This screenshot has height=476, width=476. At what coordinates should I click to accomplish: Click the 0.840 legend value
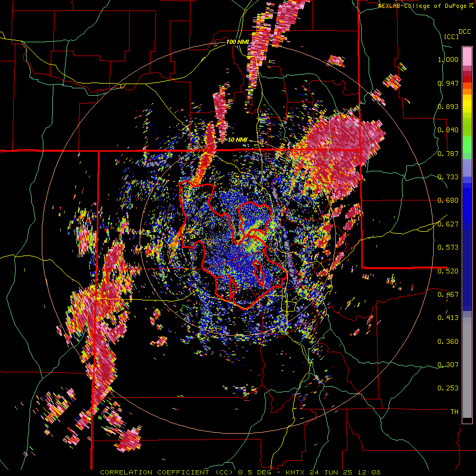(x=448, y=130)
